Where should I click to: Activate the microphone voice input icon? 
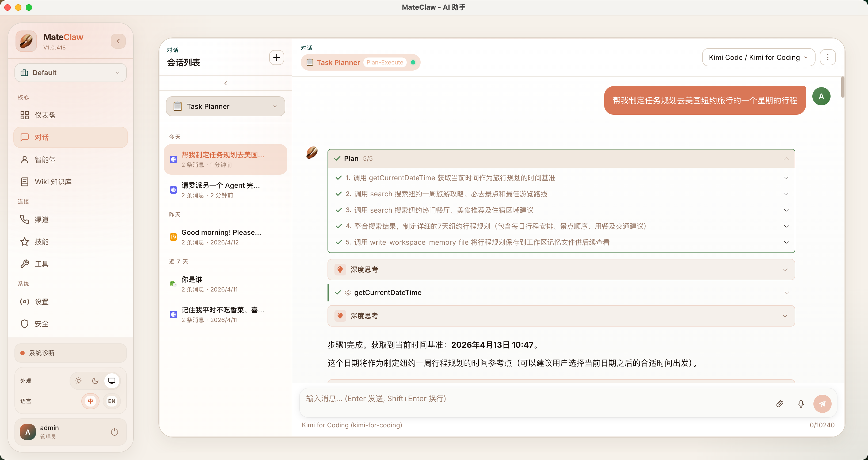point(801,403)
